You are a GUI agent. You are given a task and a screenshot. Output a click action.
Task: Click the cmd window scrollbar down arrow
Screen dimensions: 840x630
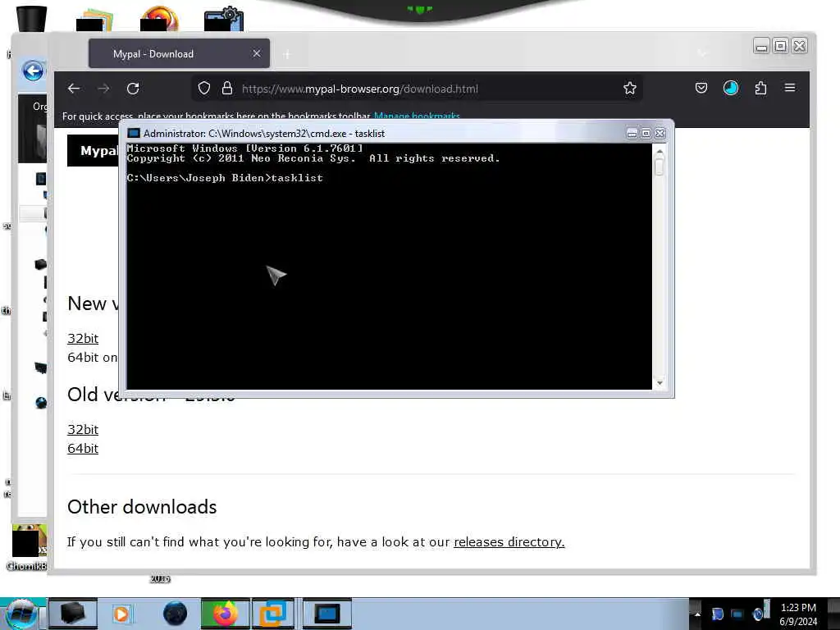(660, 383)
